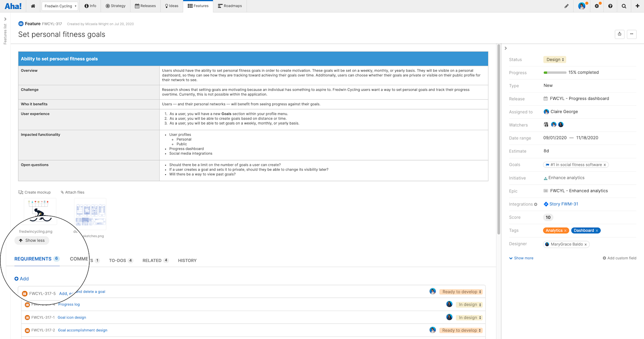This screenshot has width=644, height=339.
Task: Click the pencil edit icon in the header
Action: pyautogui.click(x=566, y=6)
